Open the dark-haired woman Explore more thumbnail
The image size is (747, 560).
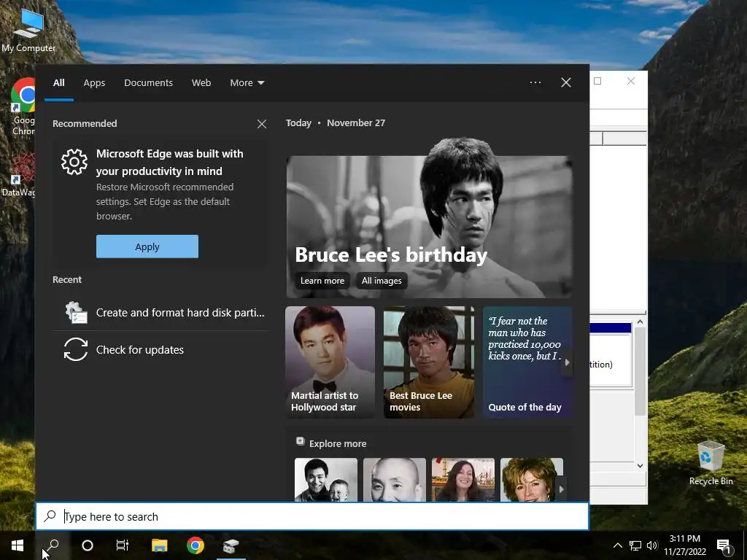(463, 480)
